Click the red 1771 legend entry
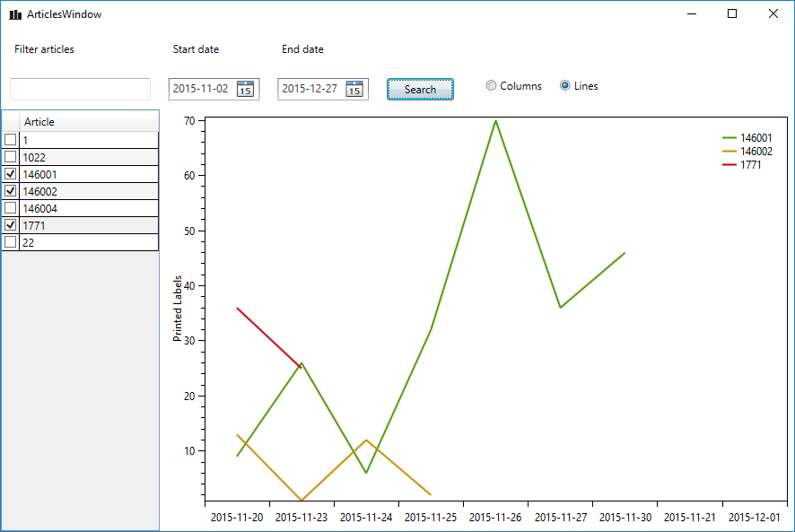Screen dimensions: 795x532 [x=750, y=165]
